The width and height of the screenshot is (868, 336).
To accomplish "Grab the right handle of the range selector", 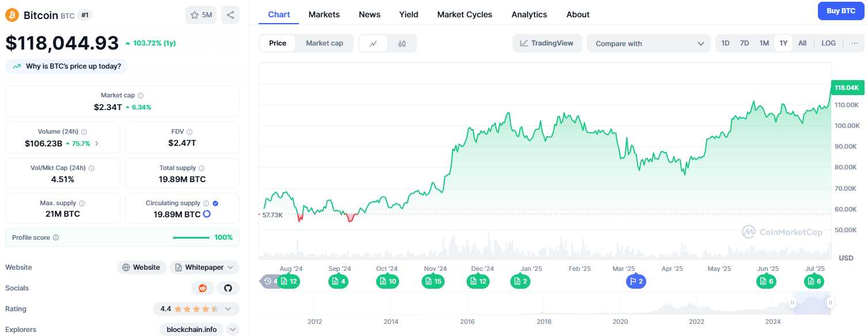I will (830, 303).
